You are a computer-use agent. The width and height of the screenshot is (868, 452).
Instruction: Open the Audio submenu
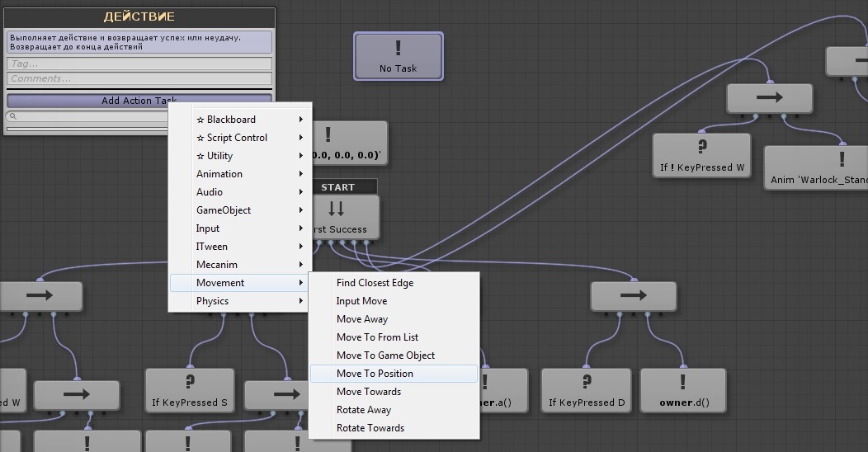tap(240, 192)
